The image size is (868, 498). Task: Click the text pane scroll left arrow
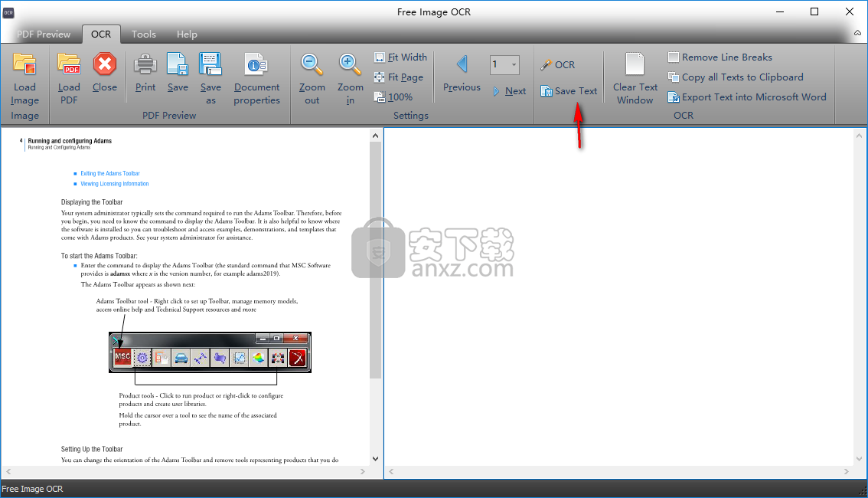pos(391,471)
